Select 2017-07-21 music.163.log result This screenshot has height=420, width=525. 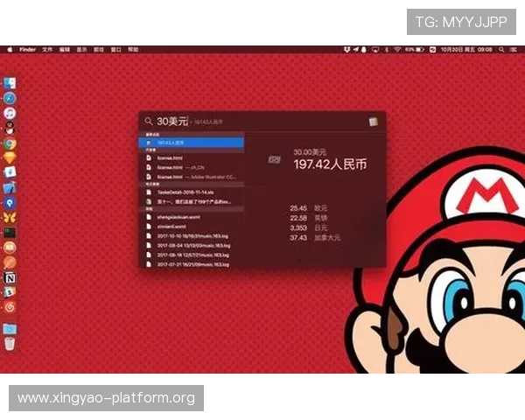click(191, 264)
